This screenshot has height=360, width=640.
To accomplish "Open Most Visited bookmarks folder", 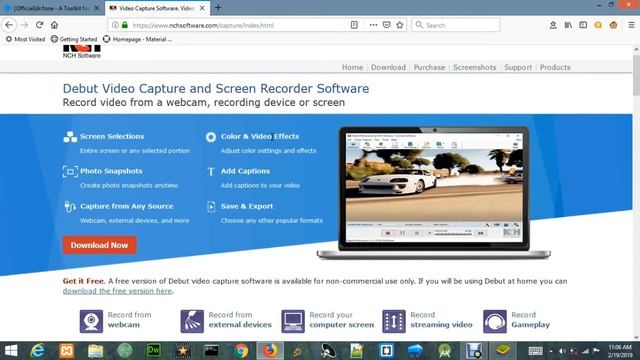I will pyautogui.click(x=25, y=39).
